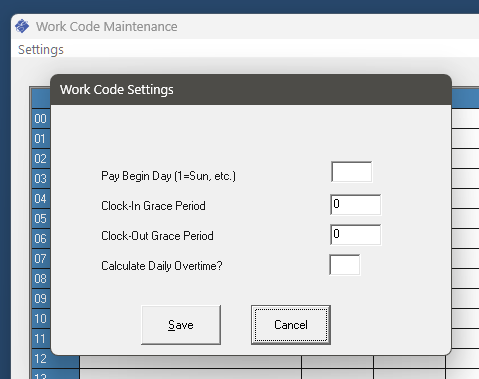Select work code row 08

41,279
